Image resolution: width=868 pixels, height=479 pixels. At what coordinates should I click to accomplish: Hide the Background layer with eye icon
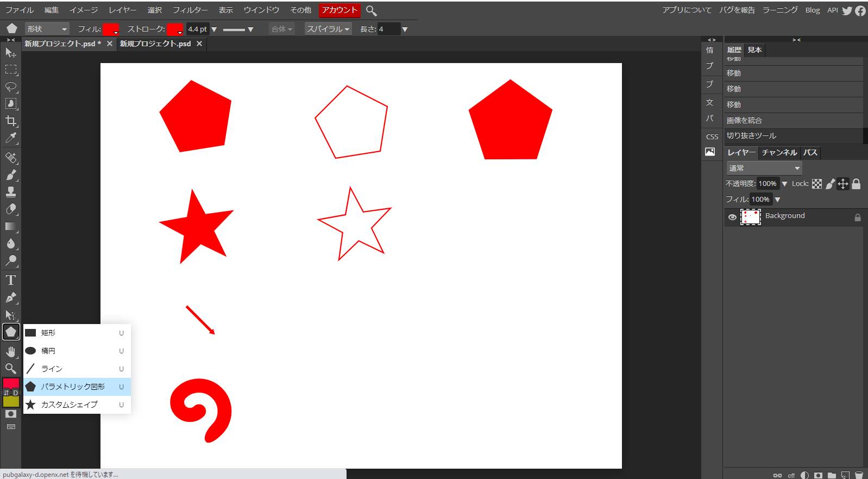coord(732,217)
